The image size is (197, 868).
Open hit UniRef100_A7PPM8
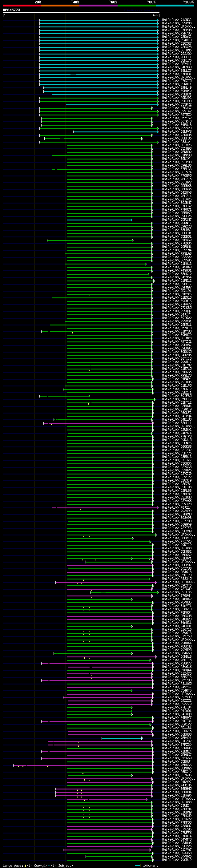177,30
